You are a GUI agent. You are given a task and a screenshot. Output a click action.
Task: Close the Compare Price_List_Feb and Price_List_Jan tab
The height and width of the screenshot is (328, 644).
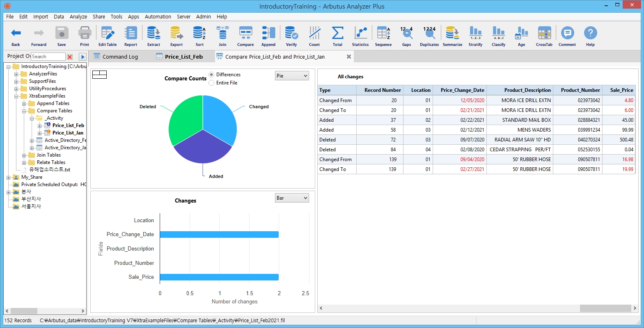(349, 57)
